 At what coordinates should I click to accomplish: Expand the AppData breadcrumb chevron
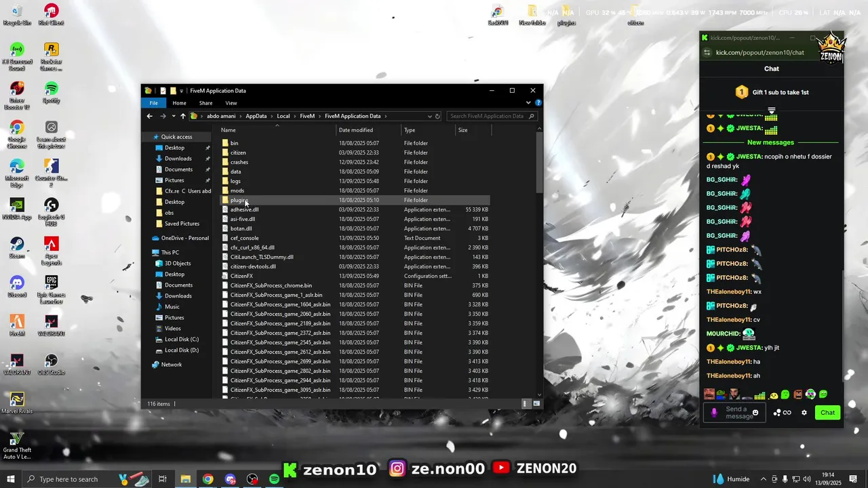pyautogui.click(x=272, y=116)
